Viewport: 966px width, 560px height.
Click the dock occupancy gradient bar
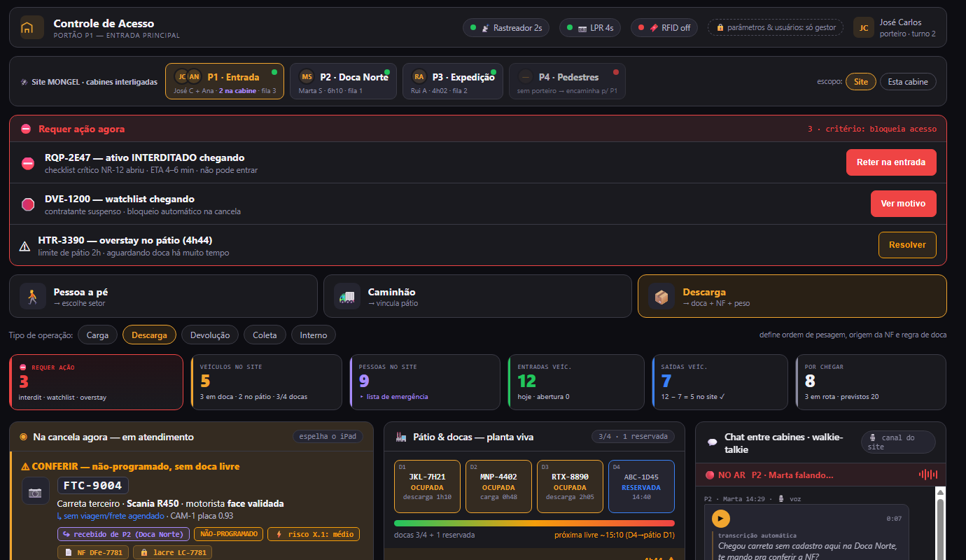pyautogui.click(x=534, y=523)
